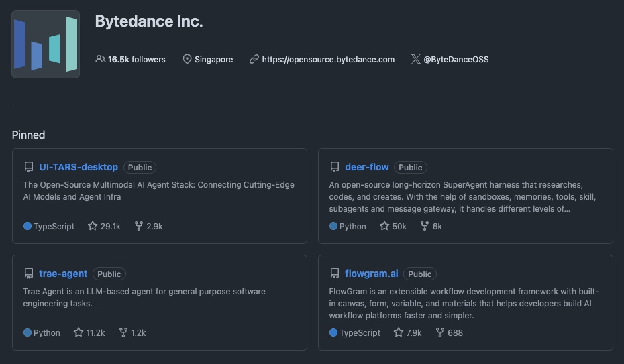Open stargazers 29.1k for UI-TARS-desktop

pyautogui.click(x=104, y=226)
